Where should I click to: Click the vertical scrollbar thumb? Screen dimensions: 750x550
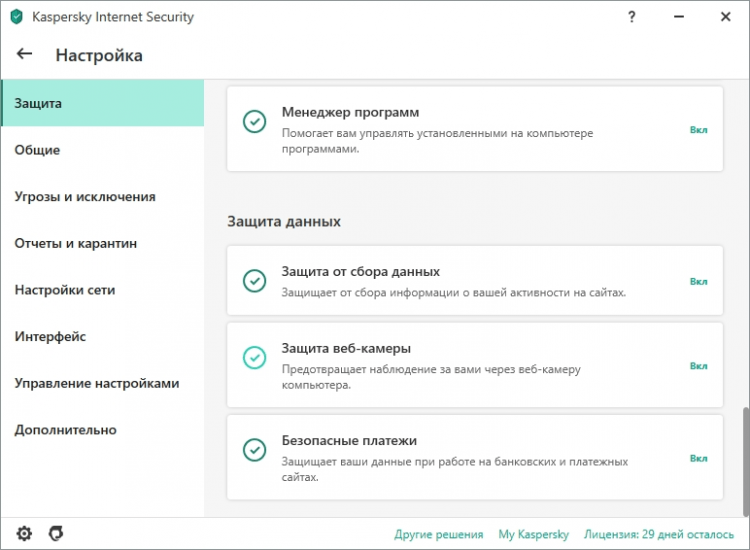(x=743, y=460)
